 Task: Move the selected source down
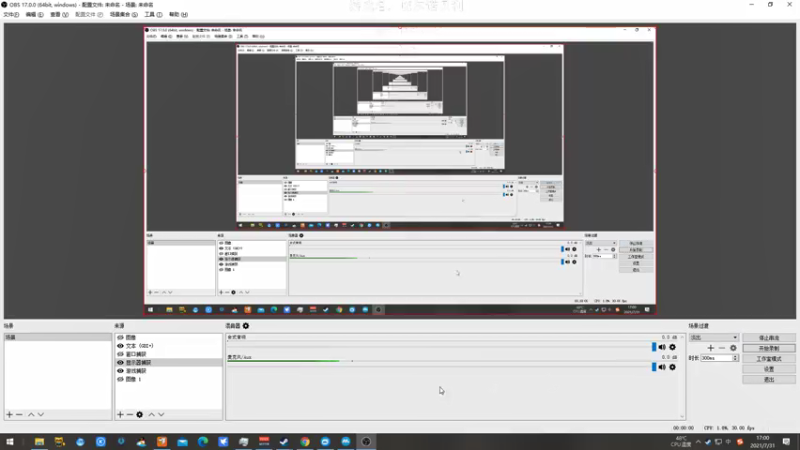161,414
